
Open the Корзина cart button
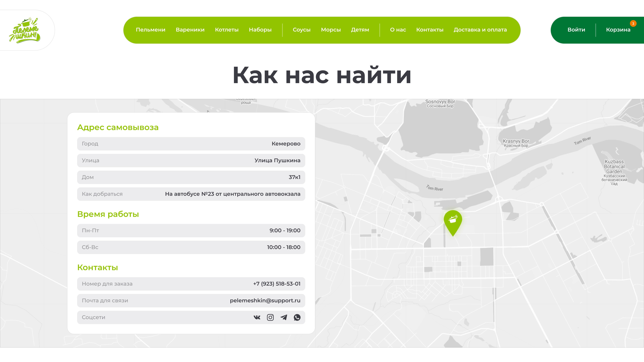pos(618,30)
